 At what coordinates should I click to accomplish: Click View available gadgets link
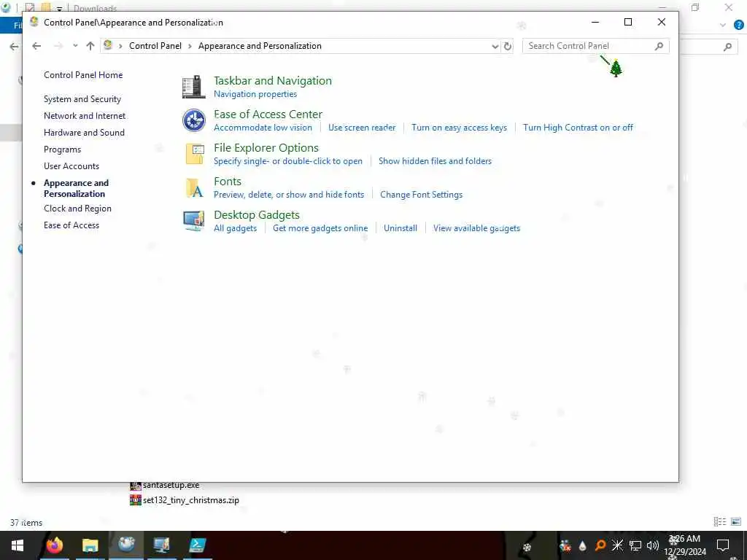[476, 228]
